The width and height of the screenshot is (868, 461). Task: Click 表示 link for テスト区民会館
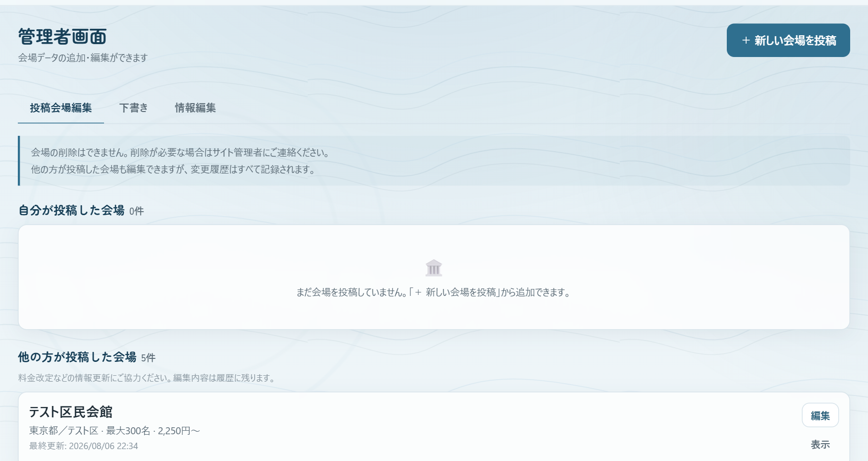(820, 445)
